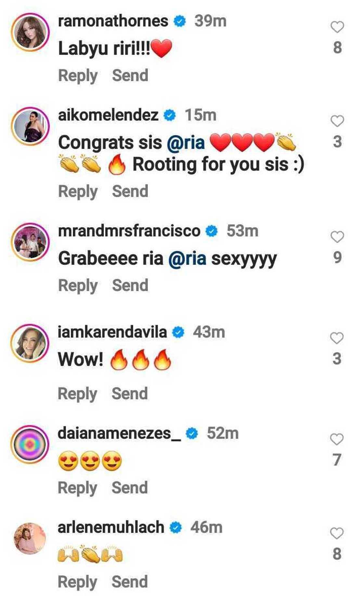
Task: Heart the iamkarendavila 'Wow!' comment
Action: point(337,338)
